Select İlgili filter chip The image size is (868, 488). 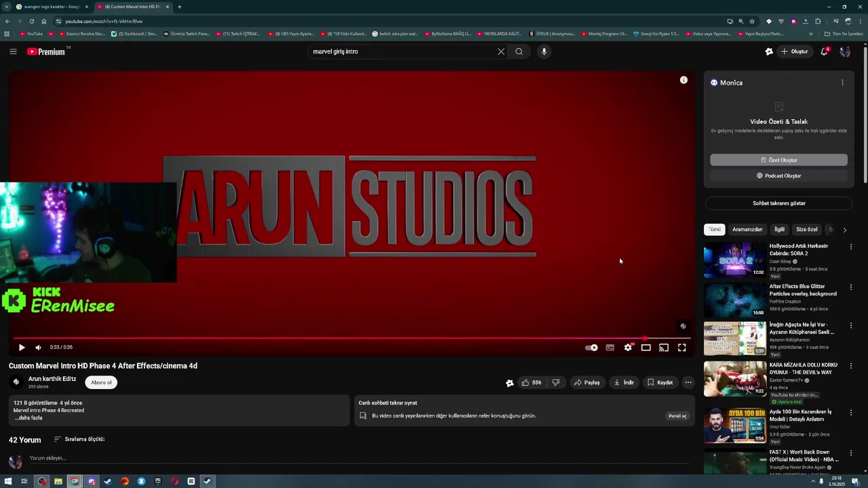(x=779, y=230)
